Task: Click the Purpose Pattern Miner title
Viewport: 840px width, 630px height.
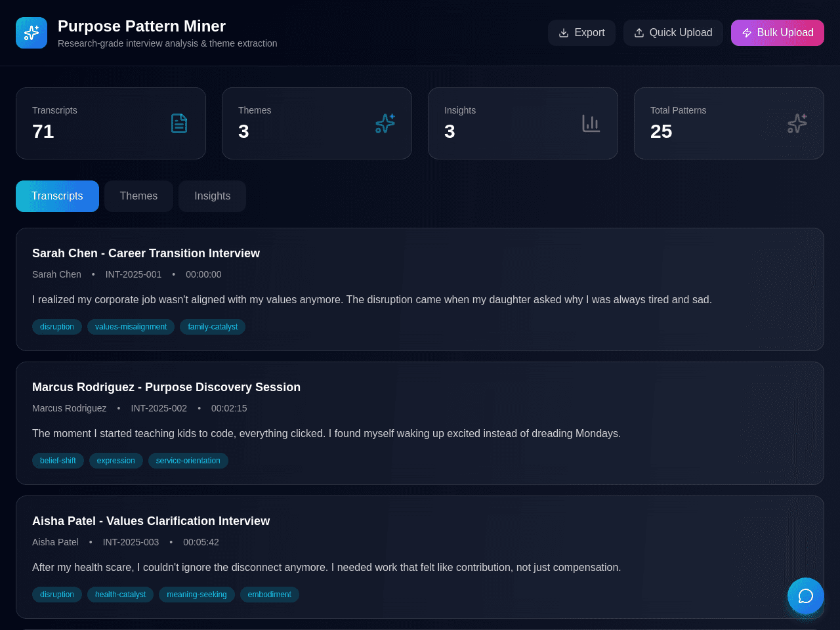Action: coord(142,26)
